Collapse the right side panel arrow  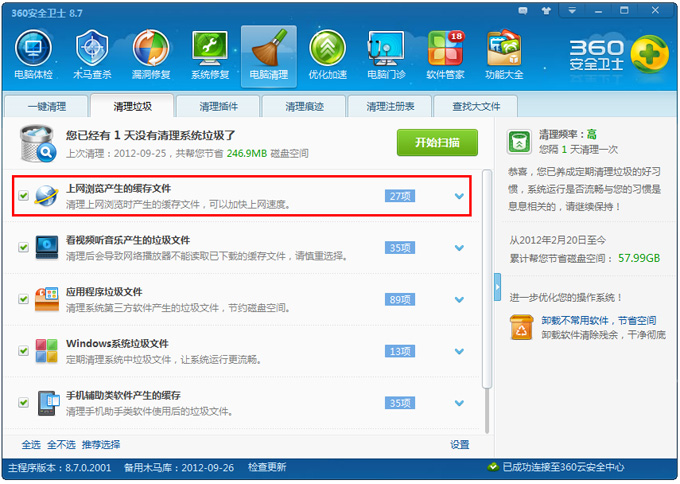pyautogui.click(x=497, y=287)
